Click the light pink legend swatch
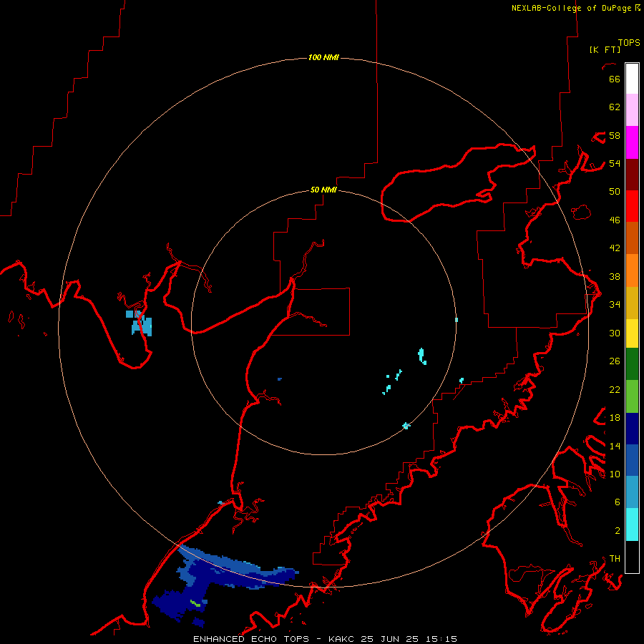The width and height of the screenshot is (644, 644). [x=632, y=110]
